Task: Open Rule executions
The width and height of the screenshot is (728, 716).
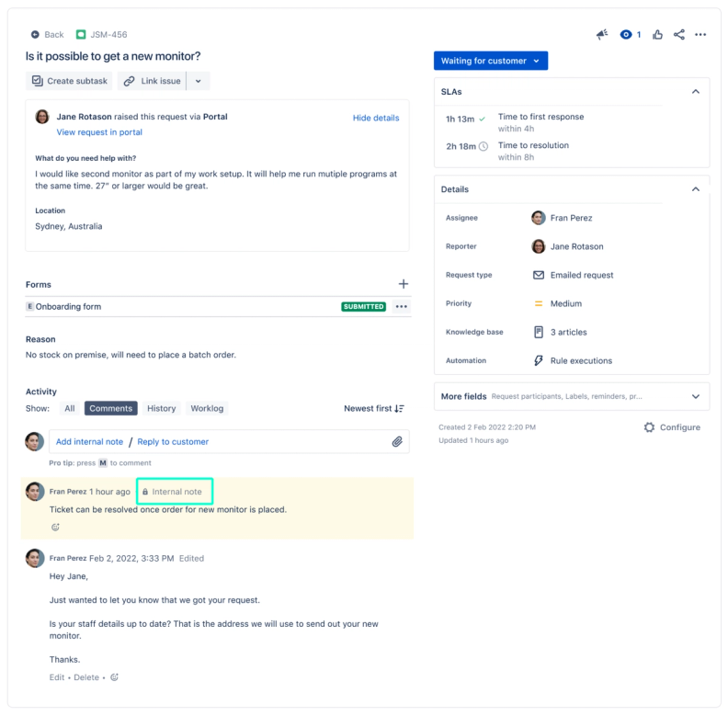Action: click(x=581, y=361)
